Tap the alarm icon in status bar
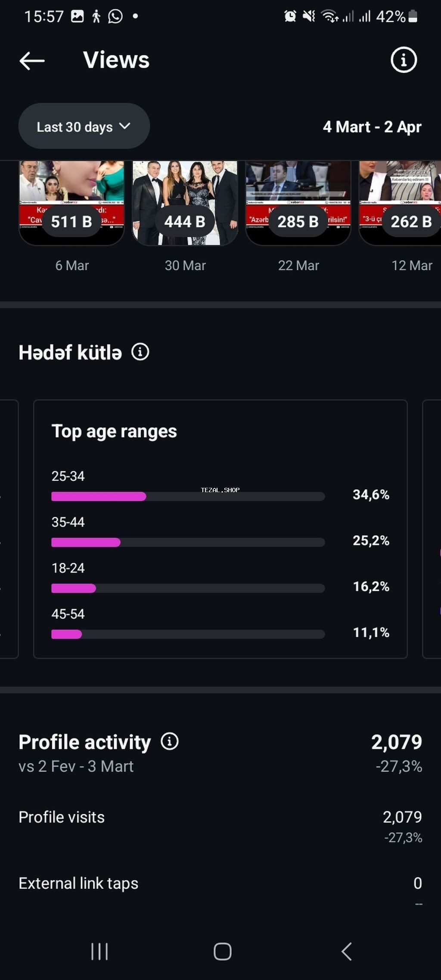 290,17
